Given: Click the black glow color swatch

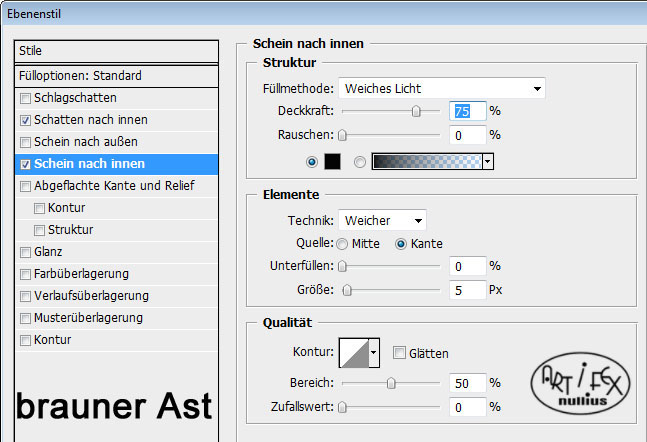Looking at the screenshot, I should [333, 162].
